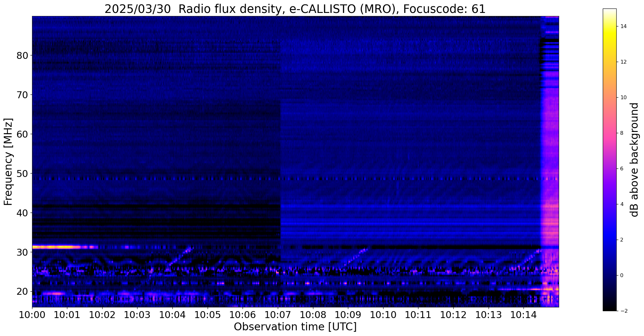Click the 10:04 time tick label

point(172,314)
